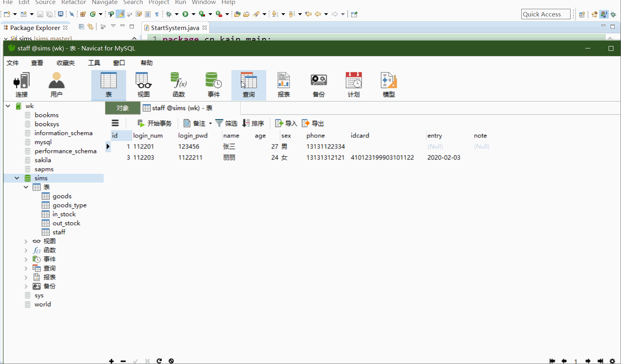This screenshot has width=621, height=364.
Task: Click Eclipse Run green play icon
Action: (x=185, y=14)
